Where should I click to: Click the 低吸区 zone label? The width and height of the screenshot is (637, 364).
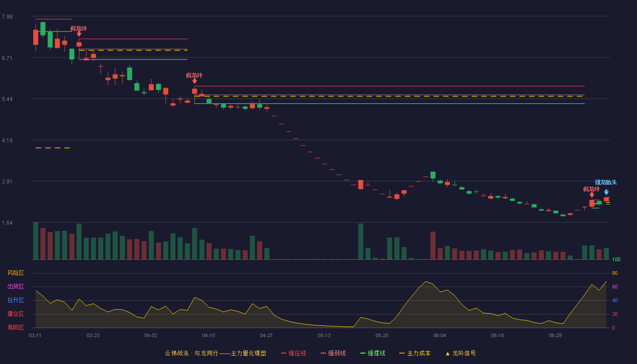coord(15,328)
